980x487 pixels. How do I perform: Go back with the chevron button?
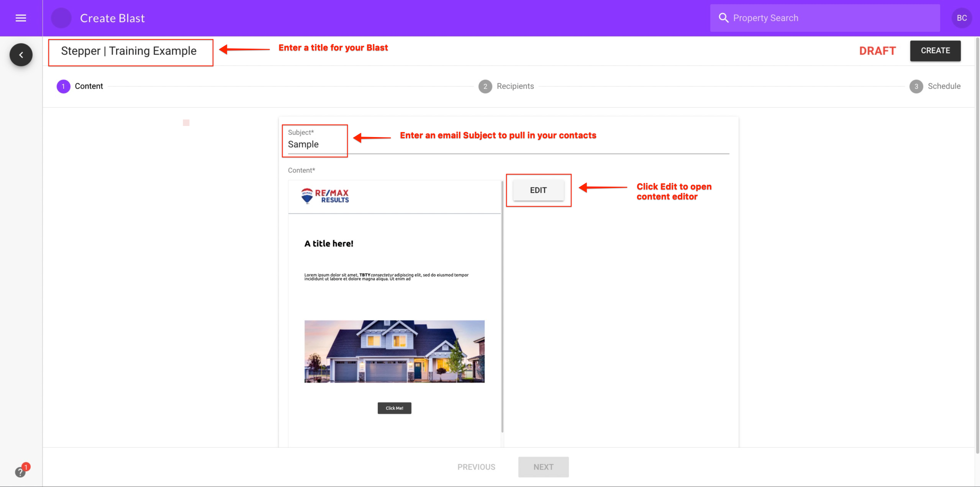tap(21, 55)
